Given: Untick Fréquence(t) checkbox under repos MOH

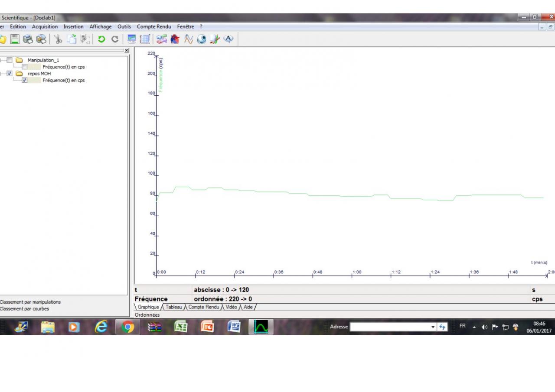Looking at the screenshot, I should click(25, 81).
